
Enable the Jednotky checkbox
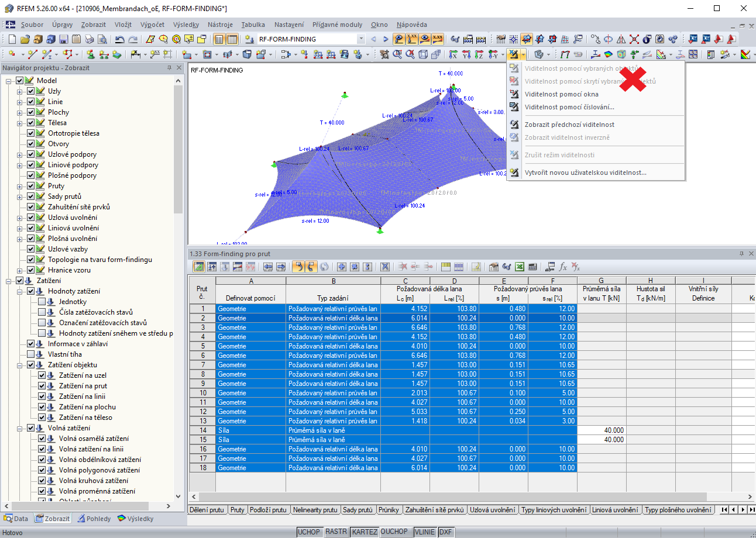(x=42, y=302)
